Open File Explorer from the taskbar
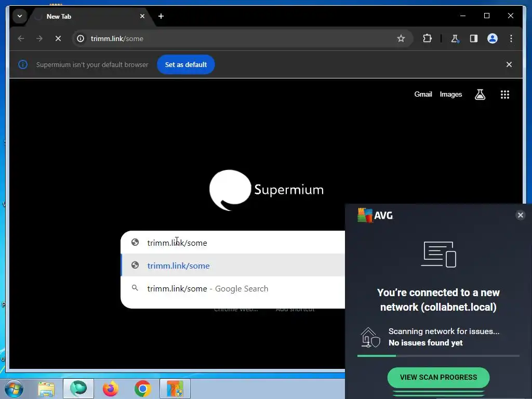Viewport: 532px width, 399px height. click(46, 389)
